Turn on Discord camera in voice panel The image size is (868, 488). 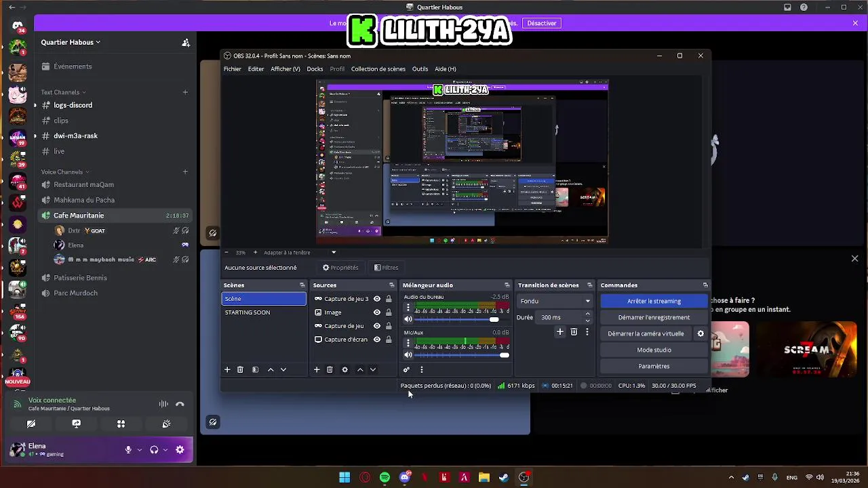point(31,424)
